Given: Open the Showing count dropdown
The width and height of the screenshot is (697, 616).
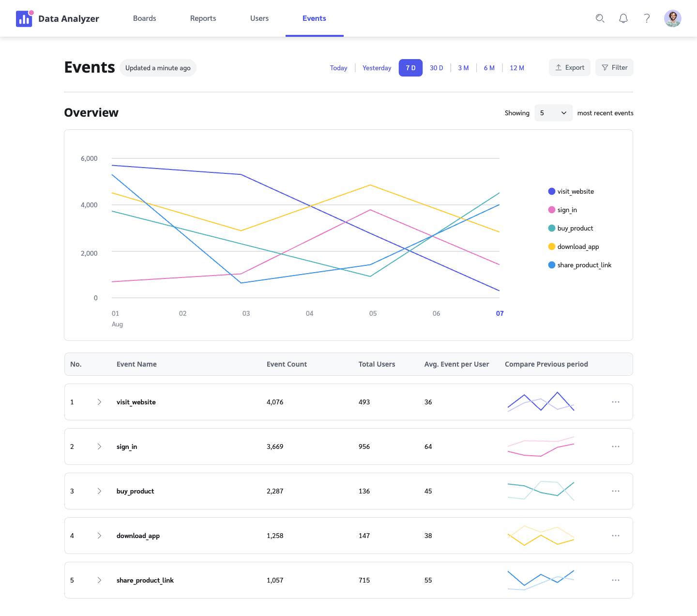Looking at the screenshot, I should click(553, 113).
